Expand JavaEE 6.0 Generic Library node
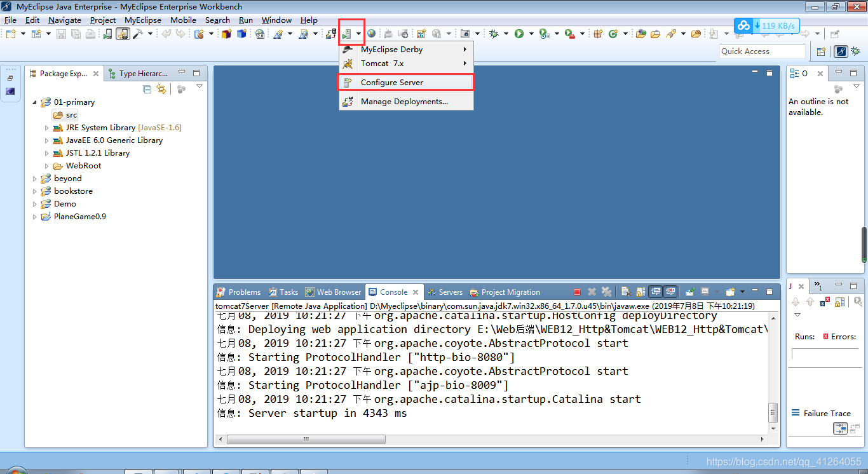 click(x=46, y=140)
